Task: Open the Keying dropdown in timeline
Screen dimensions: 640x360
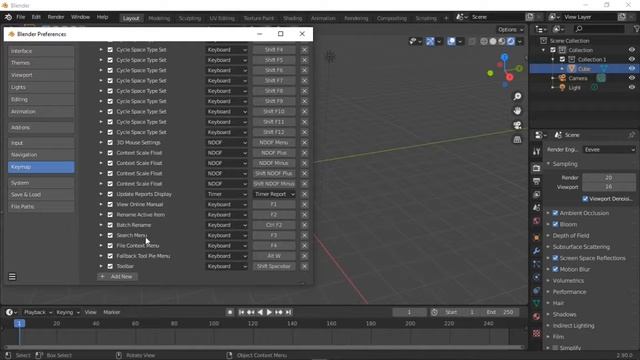Action: [67, 312]
